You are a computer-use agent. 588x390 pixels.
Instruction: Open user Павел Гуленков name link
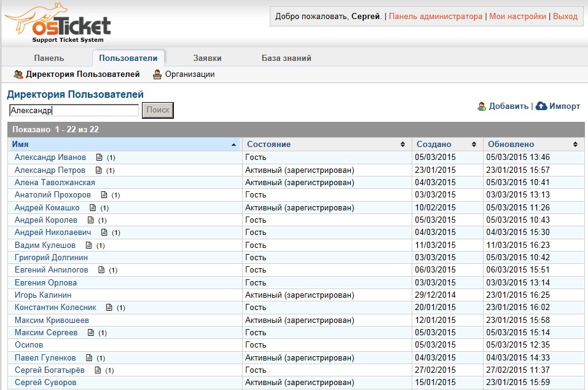tap(45, 358)
